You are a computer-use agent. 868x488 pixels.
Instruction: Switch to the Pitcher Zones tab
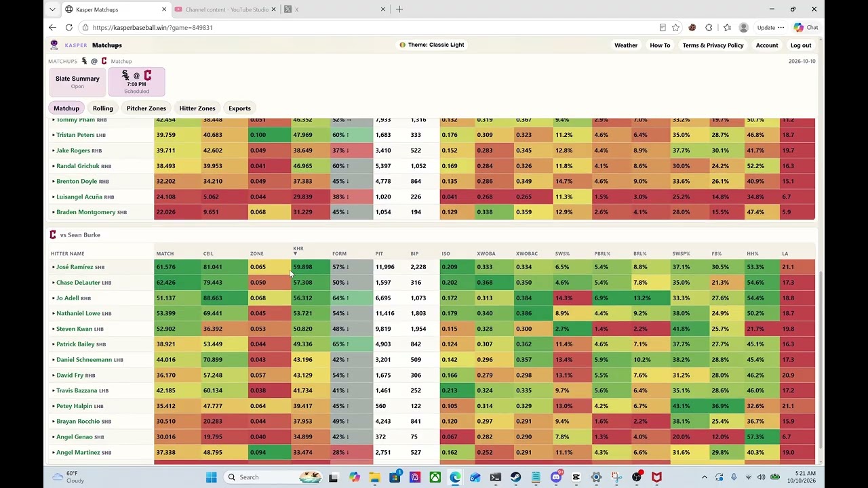[x=146, y=108]
